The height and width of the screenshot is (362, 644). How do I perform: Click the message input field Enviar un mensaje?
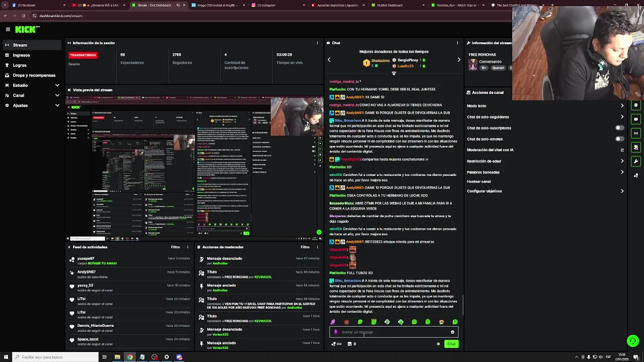[x=394, y=332]
